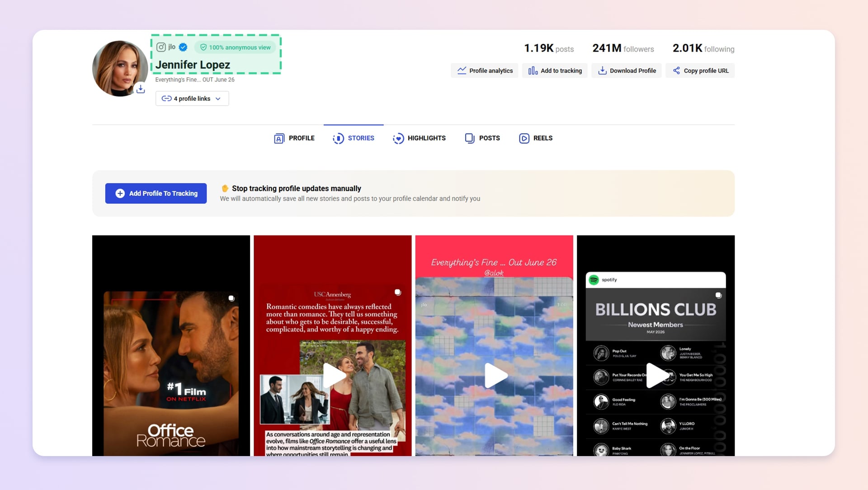Play the Billions Club story video
Viewport: 868px width, 490px height.
tap(657, 375)
